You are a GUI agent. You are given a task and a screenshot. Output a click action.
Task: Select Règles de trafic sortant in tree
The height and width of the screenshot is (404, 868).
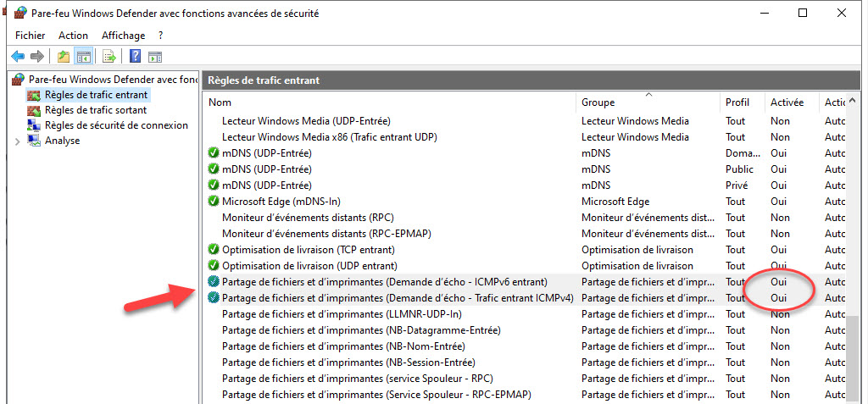pyautogui.click(x=96, y=110)
